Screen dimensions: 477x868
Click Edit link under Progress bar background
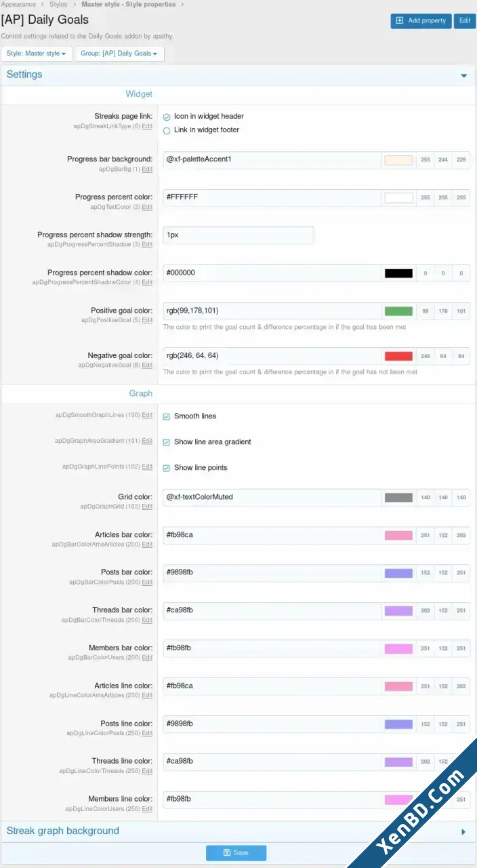(147, 170)
